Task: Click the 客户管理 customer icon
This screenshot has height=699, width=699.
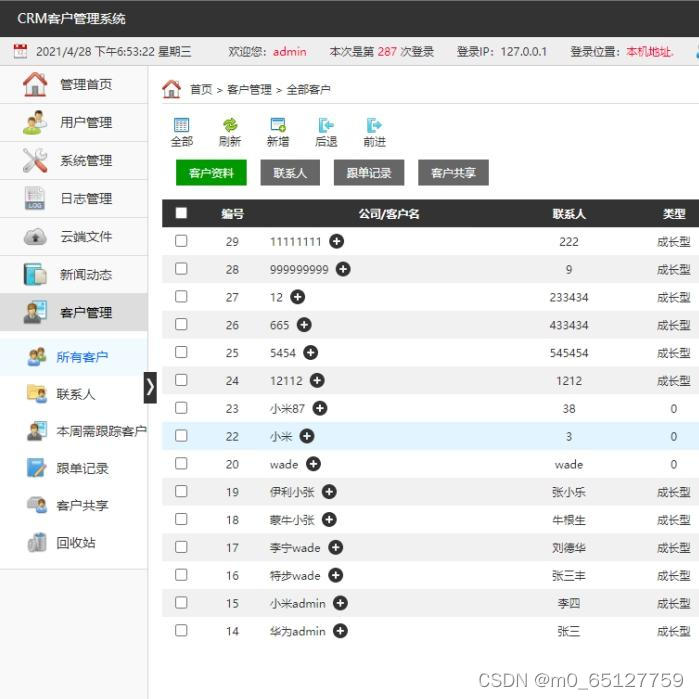Action: [x=35, y=312]
